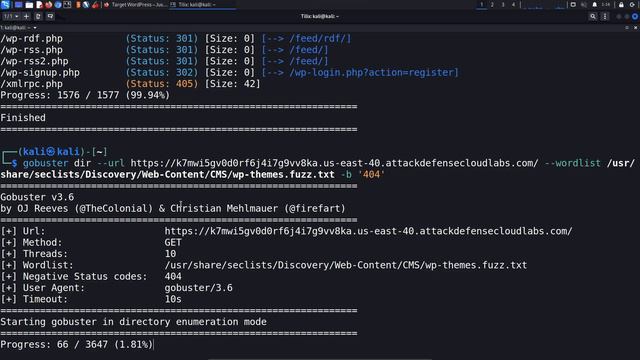Click the Negative Status codes: 404 value
The height and width of the screenshot is (360, 640).
coord(173,277)
